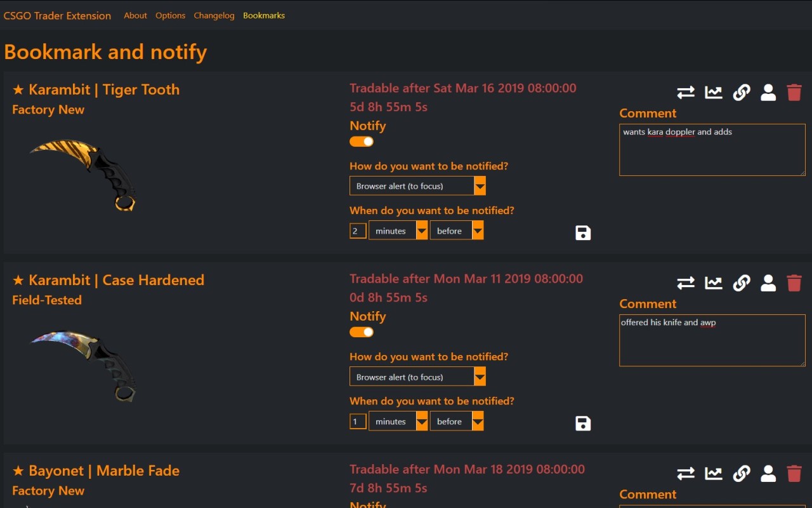Viewport: 812px width, 508px height.
Task: Open minutes unit dropdown for Karambit Case Hardened
Action: (x=398, y=421)
